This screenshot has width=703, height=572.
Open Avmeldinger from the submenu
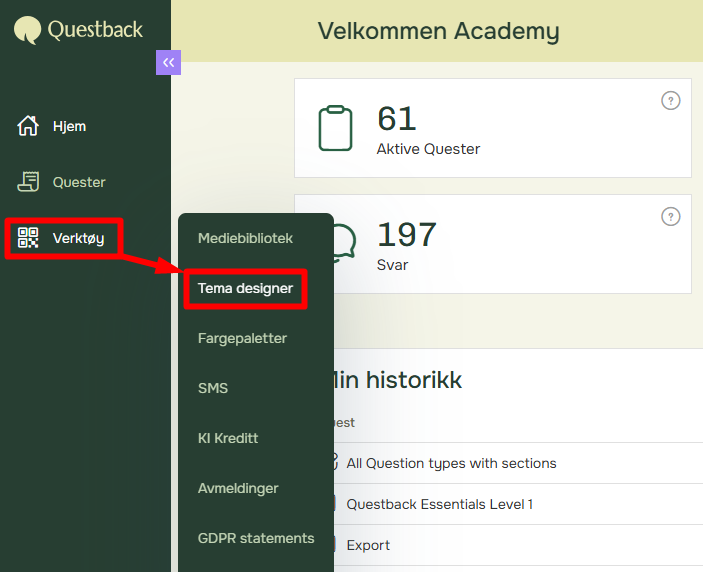click(x=238, y=488)
